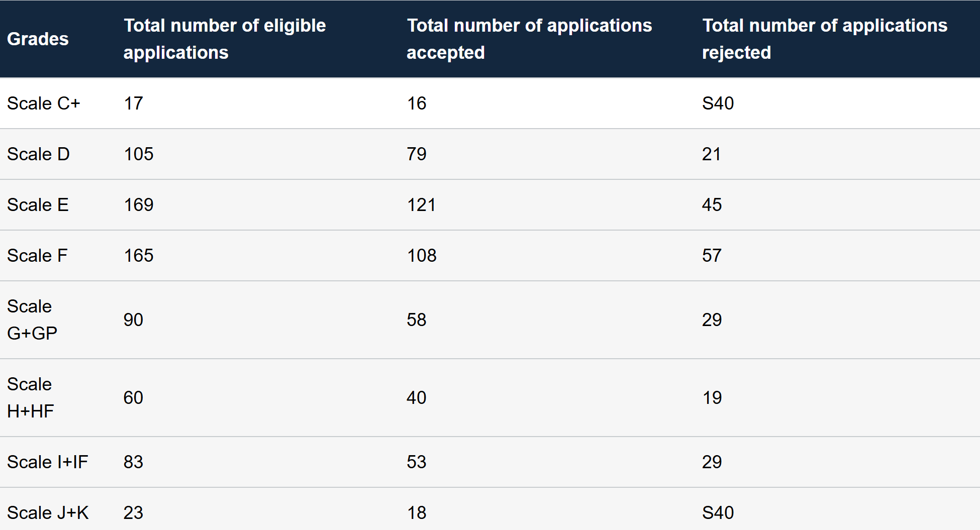Select the Scale E row label

[x=38, y=205]
